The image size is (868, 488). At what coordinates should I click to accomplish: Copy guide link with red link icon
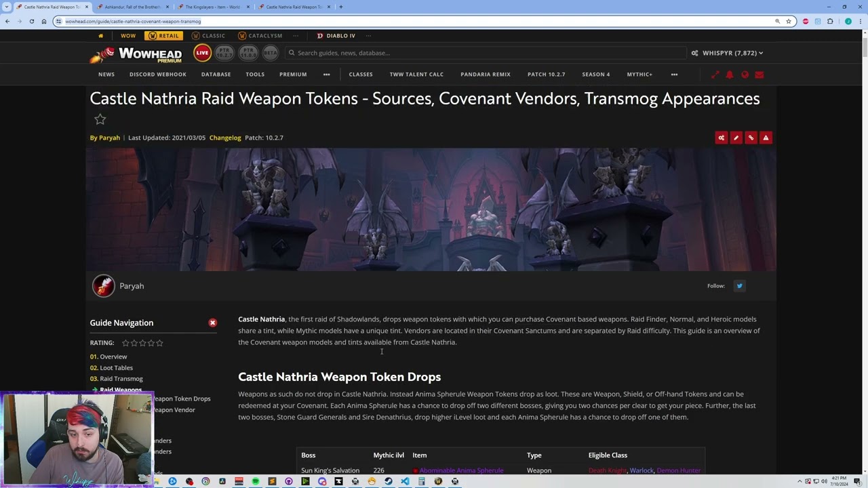pyautogui.click(x=751, y=138)
